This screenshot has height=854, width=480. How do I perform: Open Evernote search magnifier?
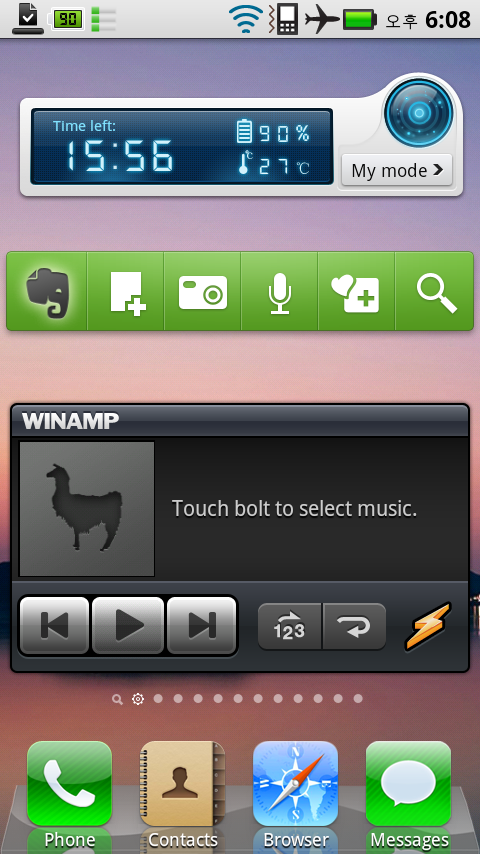pos(435,291)
